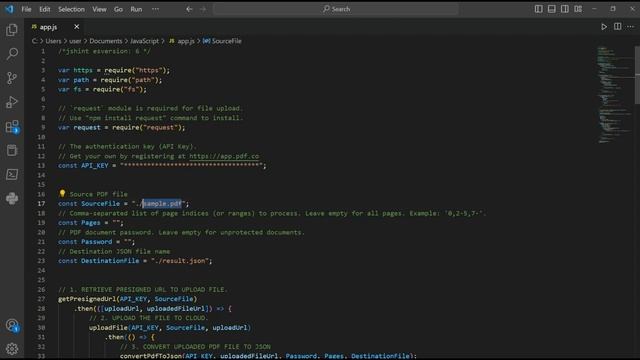
Task: Toggle the primary side bar layout icon
Action: (539, 9)
